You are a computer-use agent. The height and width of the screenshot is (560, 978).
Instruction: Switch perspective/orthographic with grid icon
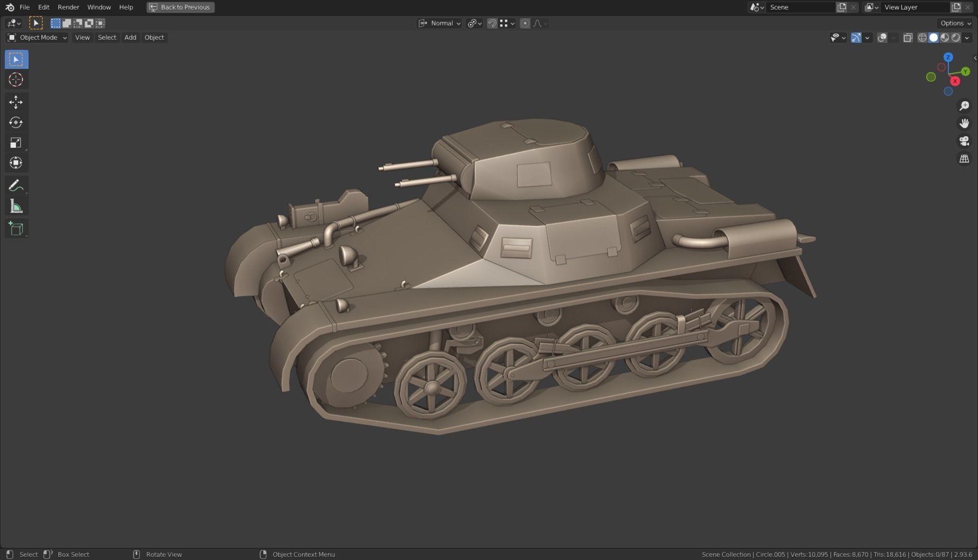click(x=964, y=158)
